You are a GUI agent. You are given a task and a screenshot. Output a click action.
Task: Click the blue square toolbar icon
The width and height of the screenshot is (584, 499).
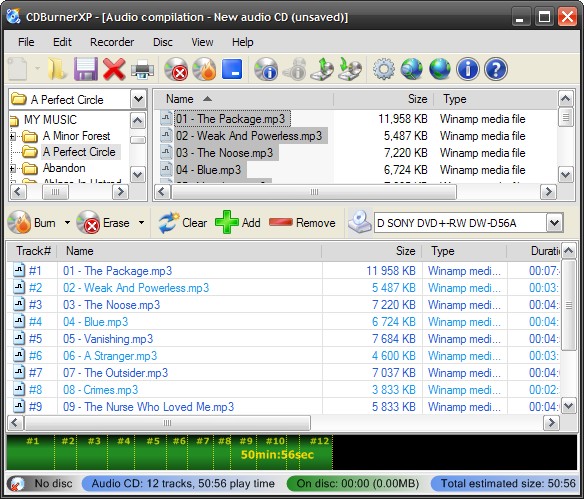click(x=232, y=69)
